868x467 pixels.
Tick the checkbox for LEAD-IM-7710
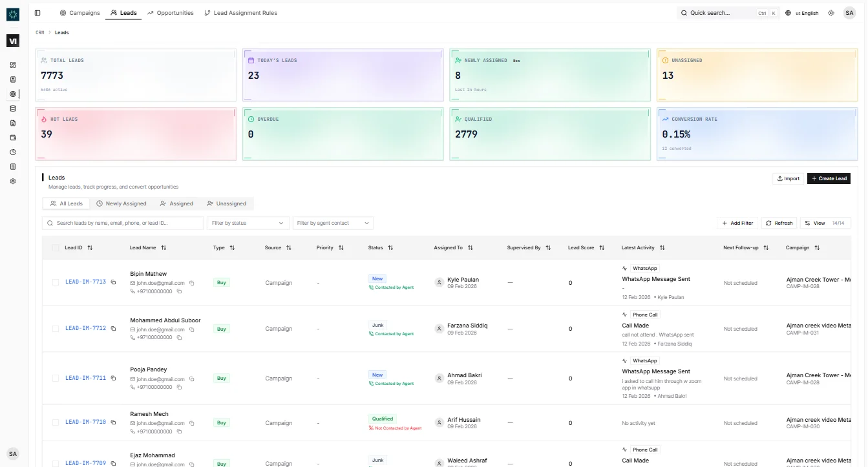[x=56, y=422]
